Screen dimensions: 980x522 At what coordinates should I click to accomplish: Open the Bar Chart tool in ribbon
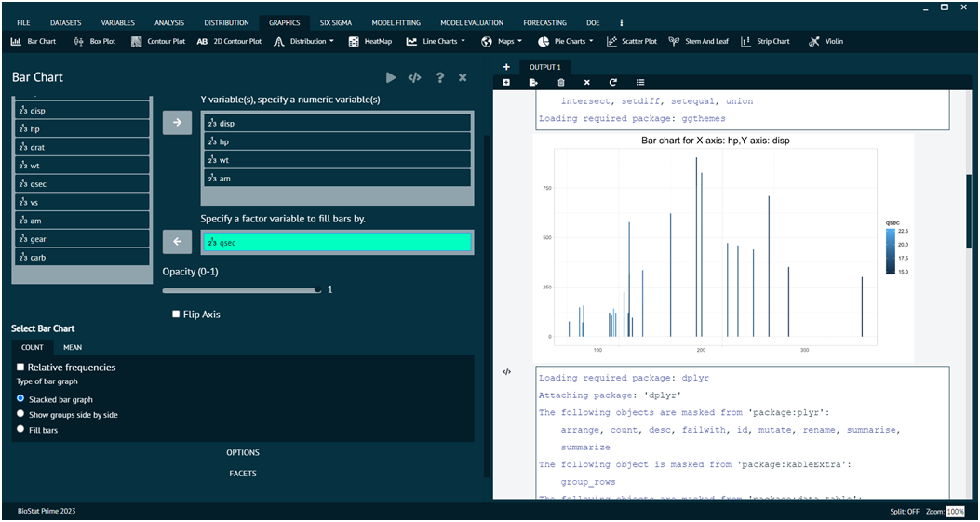click(34, 41)
